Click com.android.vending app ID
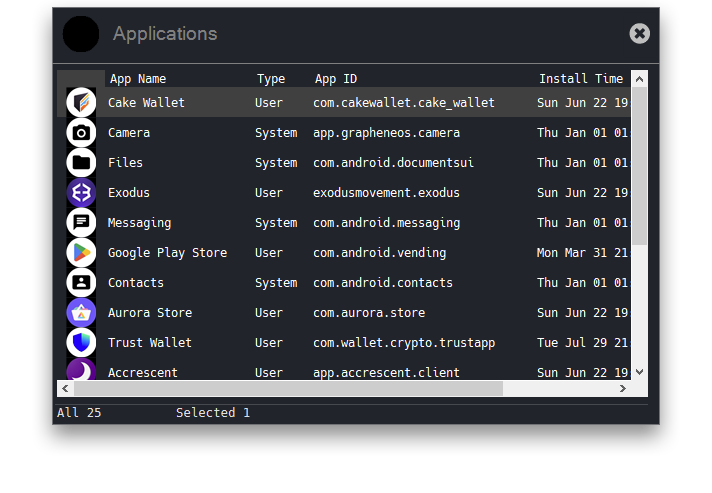This screenshot has width=712, height=493. pos(380,253)
